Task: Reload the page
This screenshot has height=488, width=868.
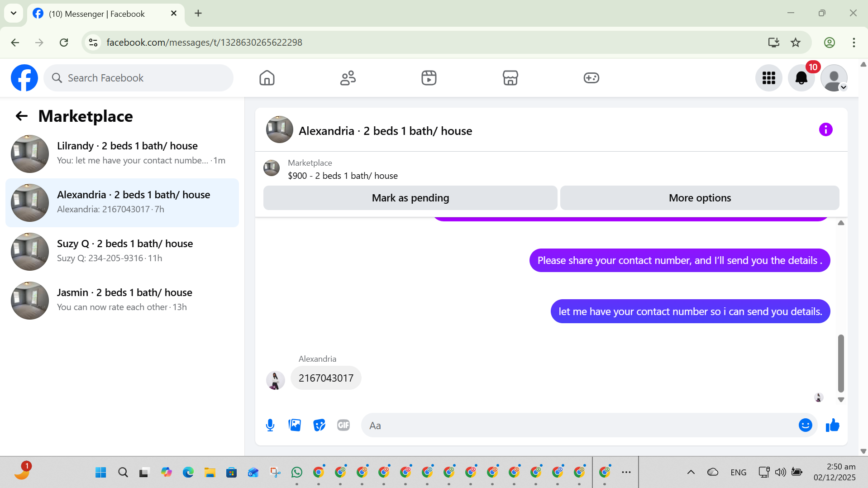Action: [x=64, y=43]
